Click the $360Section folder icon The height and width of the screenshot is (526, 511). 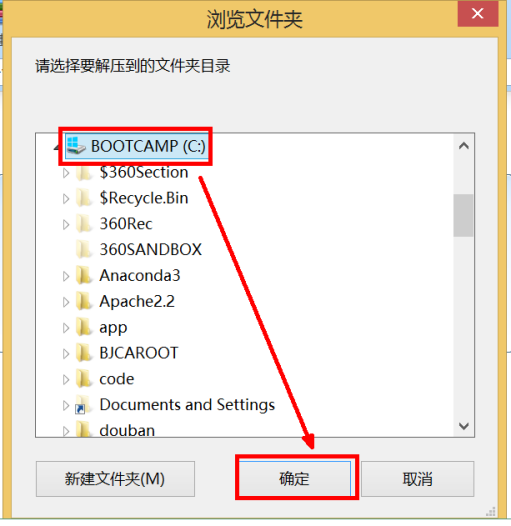click(84, 172)
